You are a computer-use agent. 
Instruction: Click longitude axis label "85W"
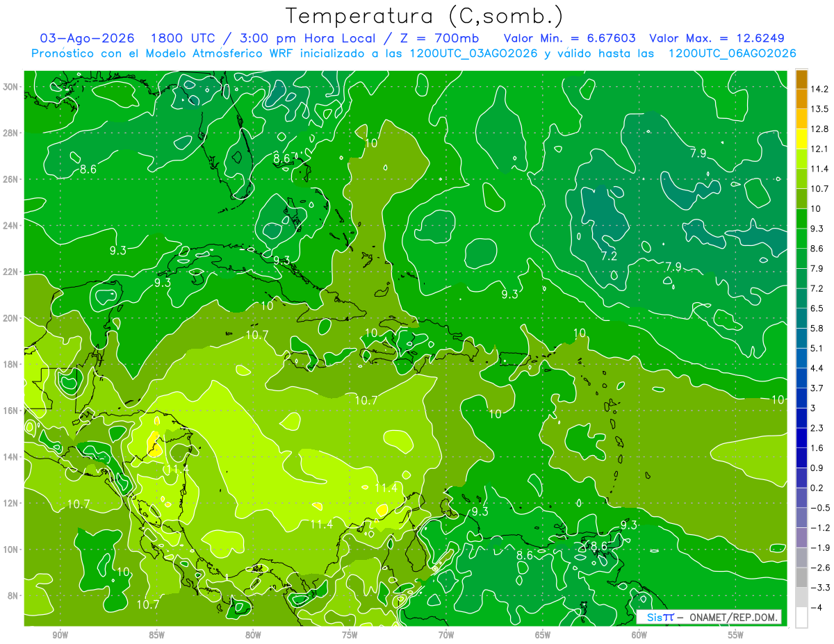157,635
